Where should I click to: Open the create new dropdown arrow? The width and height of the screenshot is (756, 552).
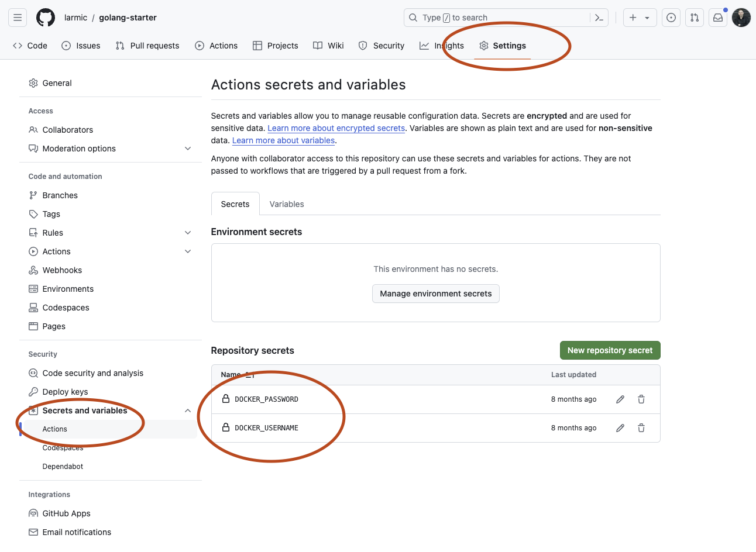(647, 18)
